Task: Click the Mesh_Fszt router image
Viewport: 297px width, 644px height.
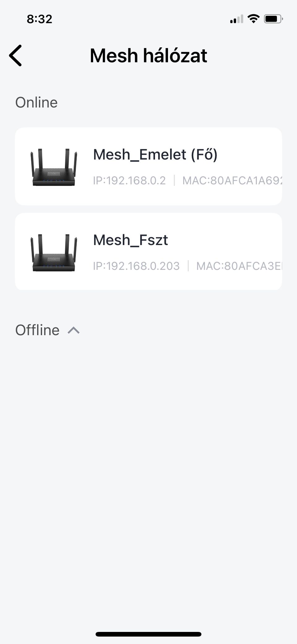Action: point(54,253)
